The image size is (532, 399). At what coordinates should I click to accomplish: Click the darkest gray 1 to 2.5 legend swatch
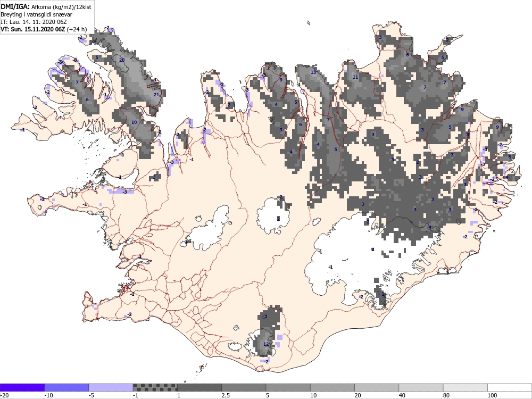pyautogui.click(x=199, y=387)
